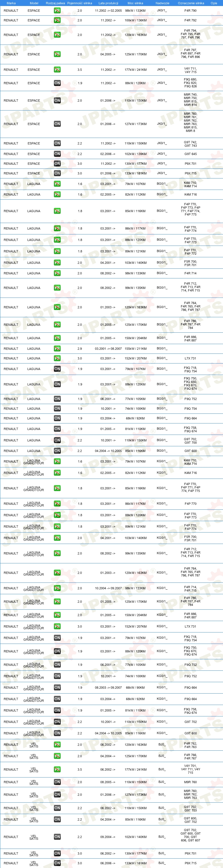Click the ON icon in the Vel Satis 102kW / 140KM row

tap(57, 836)
